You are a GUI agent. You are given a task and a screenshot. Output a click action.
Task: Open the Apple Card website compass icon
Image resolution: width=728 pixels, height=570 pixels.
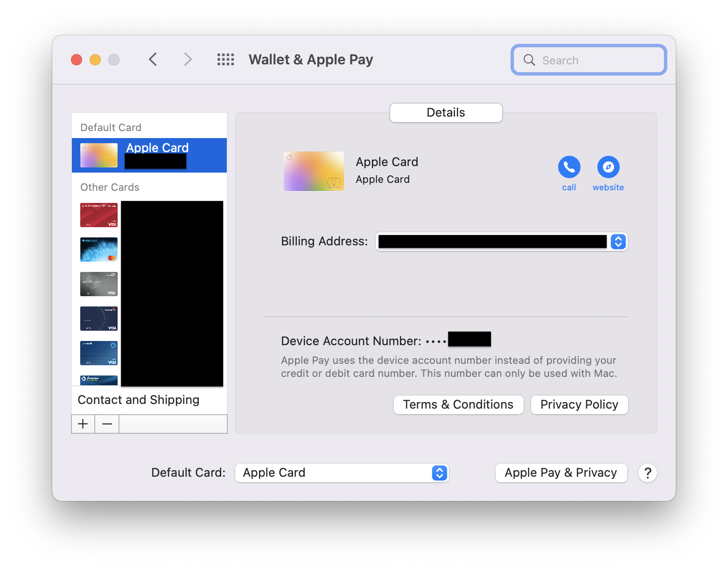click(608, 167)
